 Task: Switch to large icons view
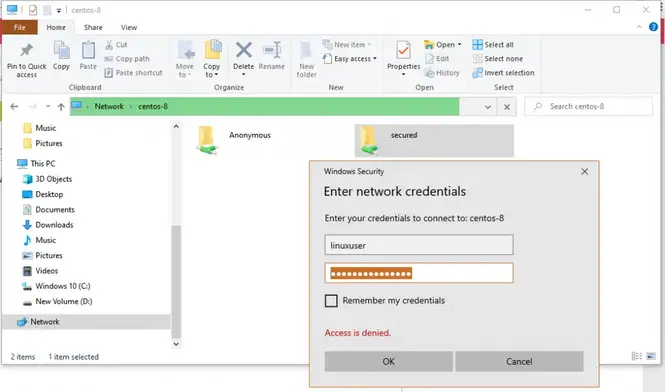tap(651, 356)
